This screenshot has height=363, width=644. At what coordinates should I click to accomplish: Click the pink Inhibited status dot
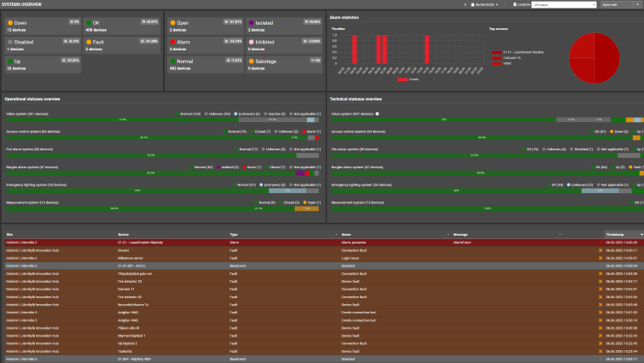(x=252, y=42)
